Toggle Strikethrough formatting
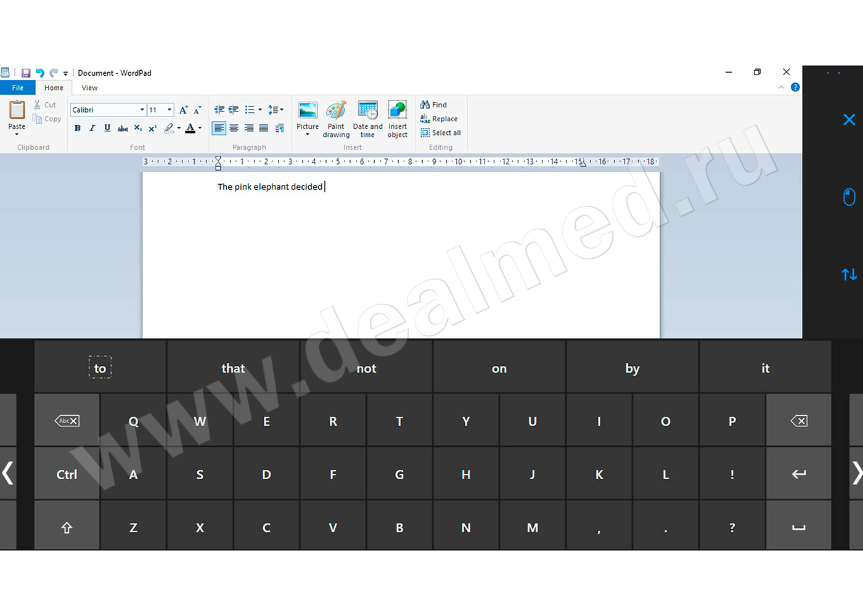This screenshot has width=863, height=616. (x=123, y=128)
